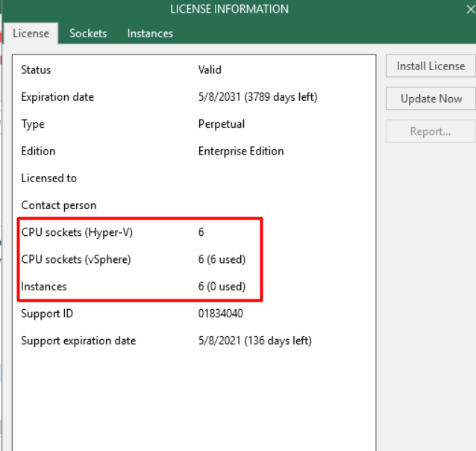Click the CPU sockets (vSphere) 6 used value
The height and width of the screenshot is (451, 476).
point(222,260)
